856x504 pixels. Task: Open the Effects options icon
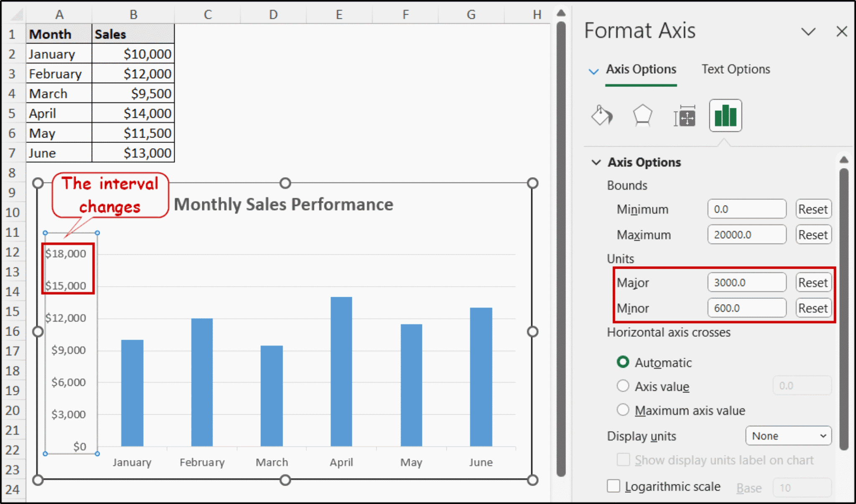642,115
